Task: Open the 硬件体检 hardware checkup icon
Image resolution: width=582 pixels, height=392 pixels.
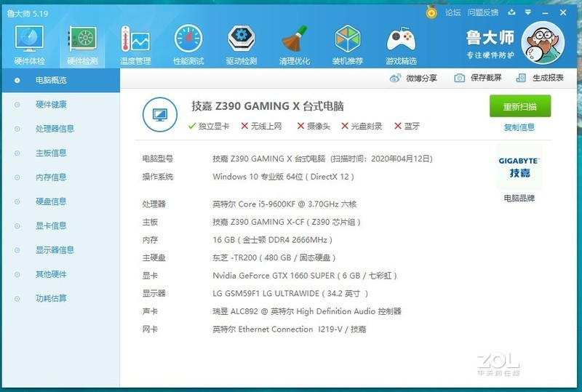Action: click(29, 44)
